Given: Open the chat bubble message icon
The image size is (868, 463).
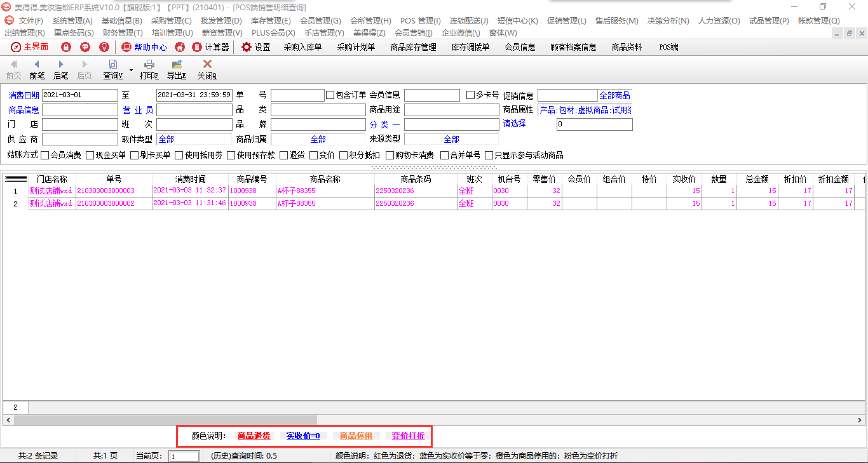Looking at the screenshot, I should 85,47.
